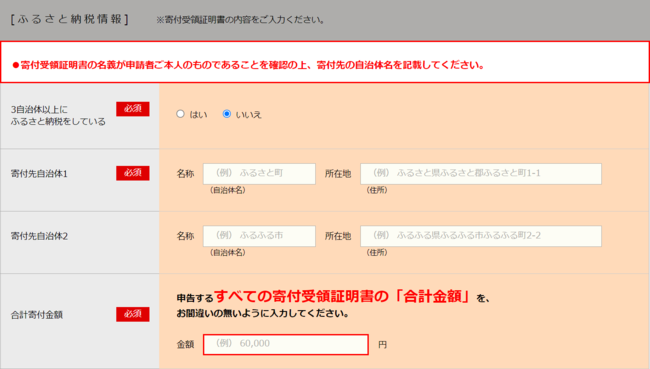The width and height of the screenshot is (650, 369).
Task: Click the 寄付先自治体2 row label
Action: 39,236
